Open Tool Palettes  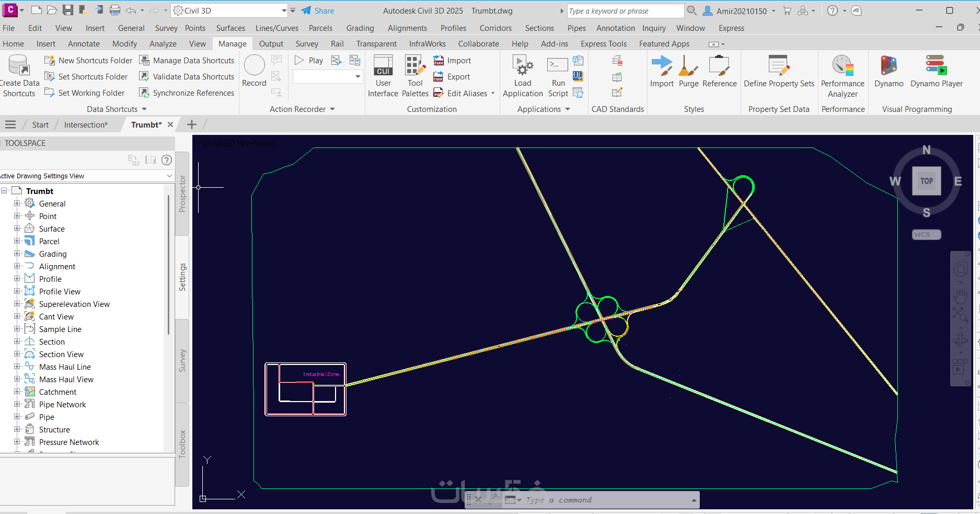(415, 76)
